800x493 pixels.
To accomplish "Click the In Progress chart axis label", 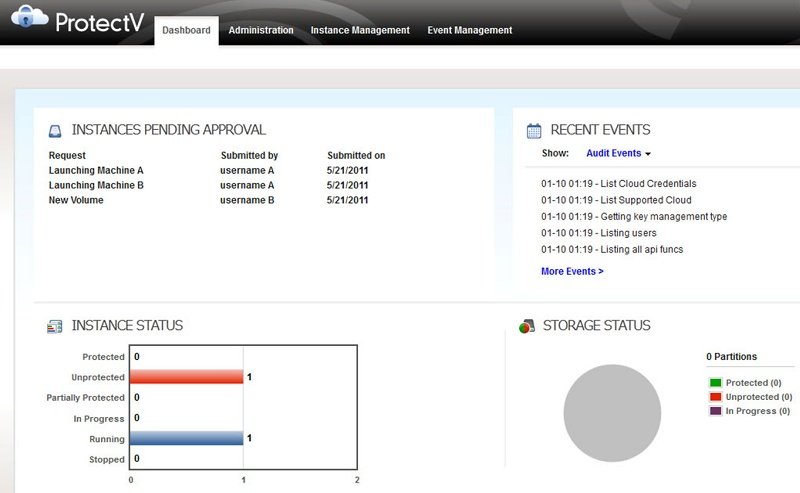I will [x=98, y=418].
